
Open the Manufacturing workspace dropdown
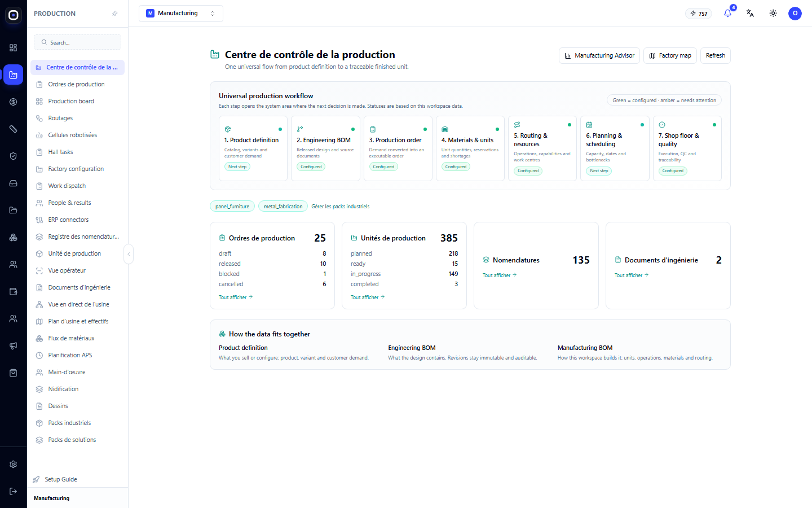(181, 14)
